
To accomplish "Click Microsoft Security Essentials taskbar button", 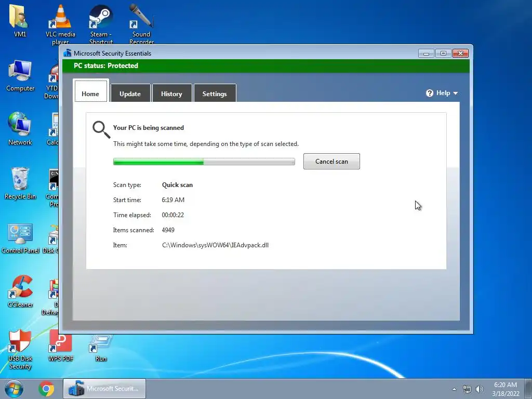I will tap(104, 389).
